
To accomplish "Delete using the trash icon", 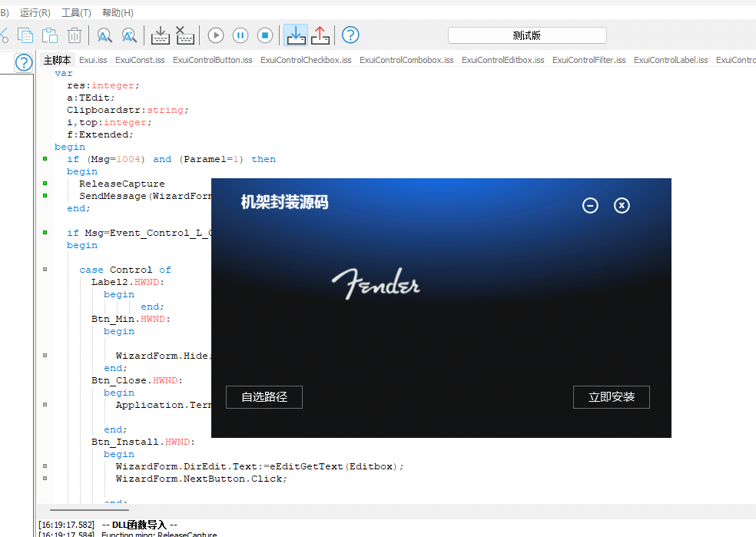I will [73, 35].
